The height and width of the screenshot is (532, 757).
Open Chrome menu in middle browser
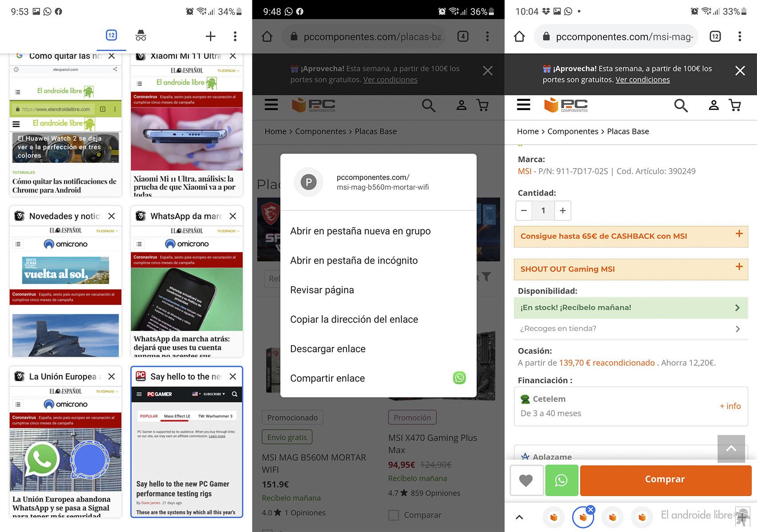tap(487, 36)
